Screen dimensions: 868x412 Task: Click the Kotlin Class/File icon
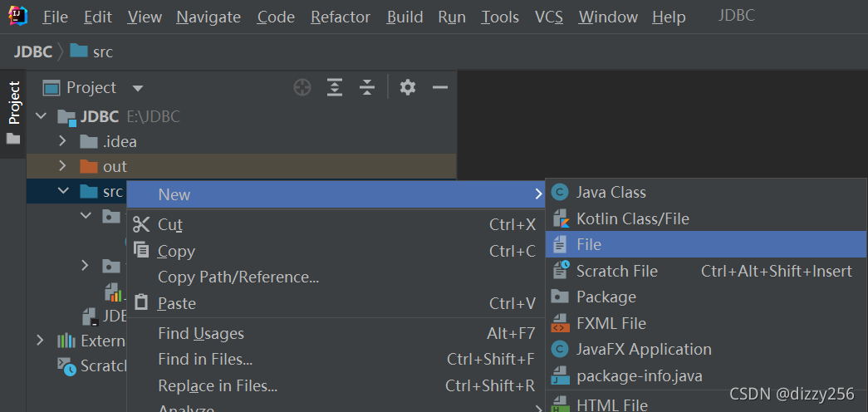point(561,218)
